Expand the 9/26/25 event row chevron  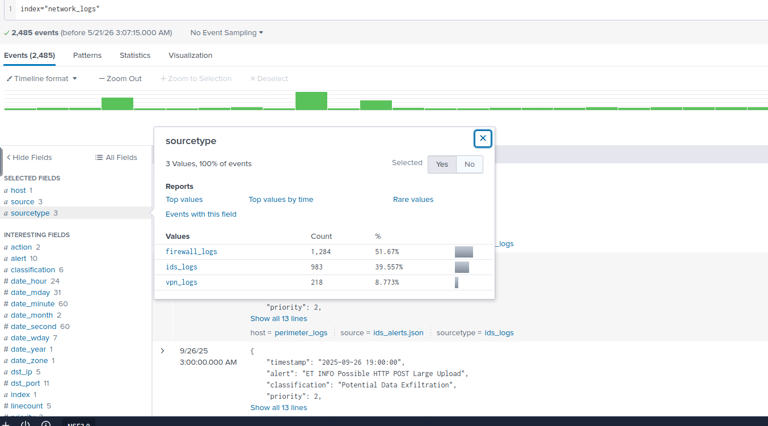click(163, 351)
